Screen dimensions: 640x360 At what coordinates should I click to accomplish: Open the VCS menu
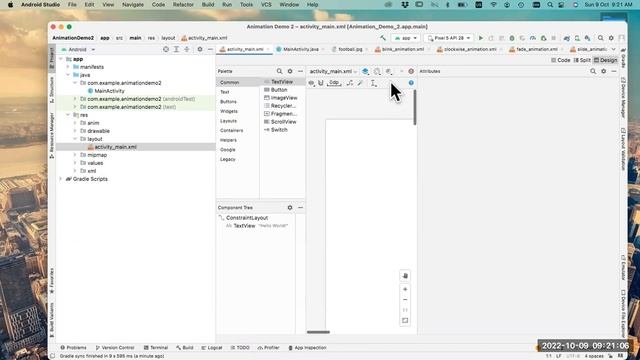point(266,4)
